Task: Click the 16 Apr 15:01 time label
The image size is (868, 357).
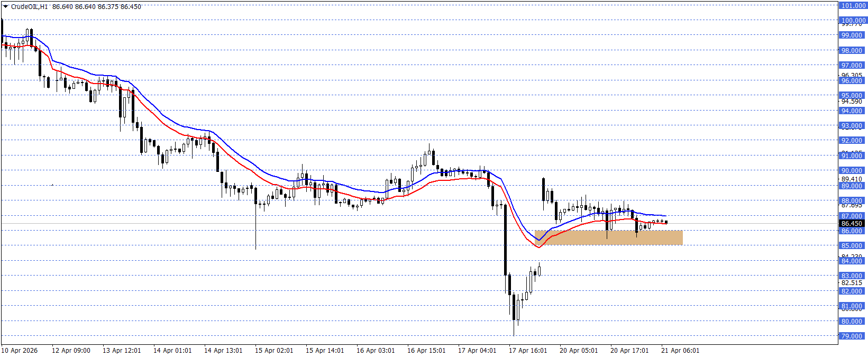Action: [x=426, y=351]
